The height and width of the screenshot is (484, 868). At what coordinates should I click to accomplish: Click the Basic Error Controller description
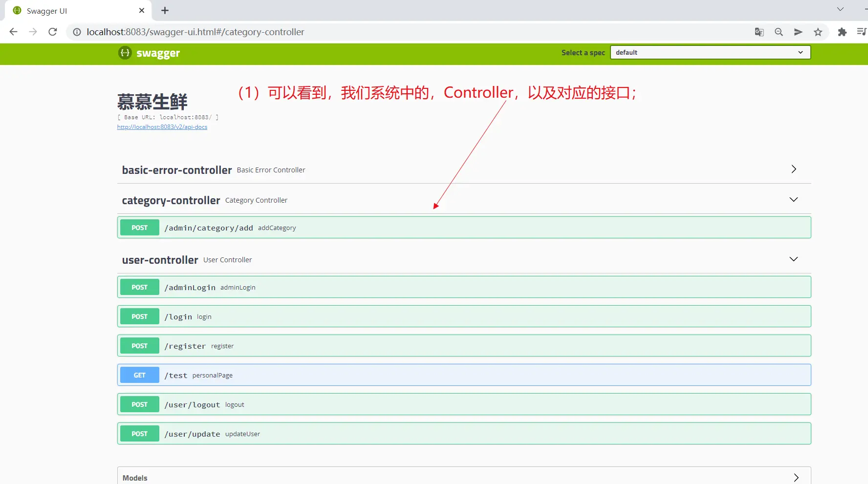[x=271, y=170]
